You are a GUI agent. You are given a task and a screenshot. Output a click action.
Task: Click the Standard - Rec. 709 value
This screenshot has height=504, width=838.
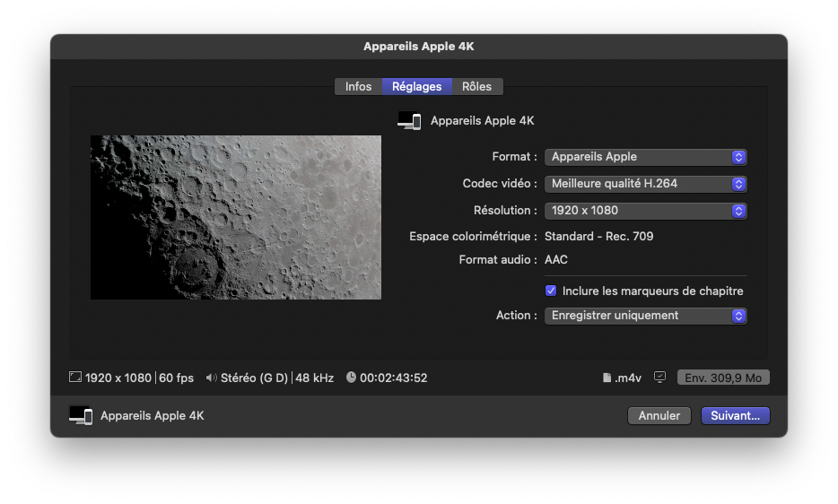coord(598,236)
